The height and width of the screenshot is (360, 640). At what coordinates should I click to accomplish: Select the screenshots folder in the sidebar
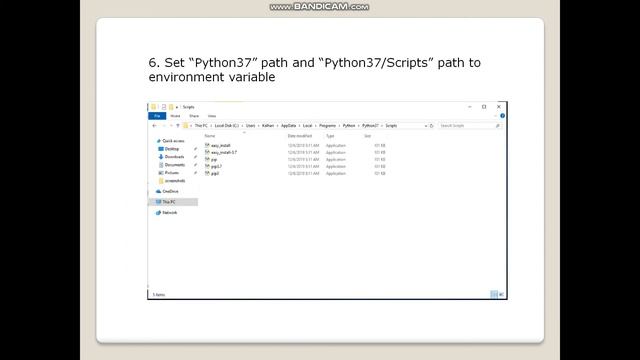point(175,181)
